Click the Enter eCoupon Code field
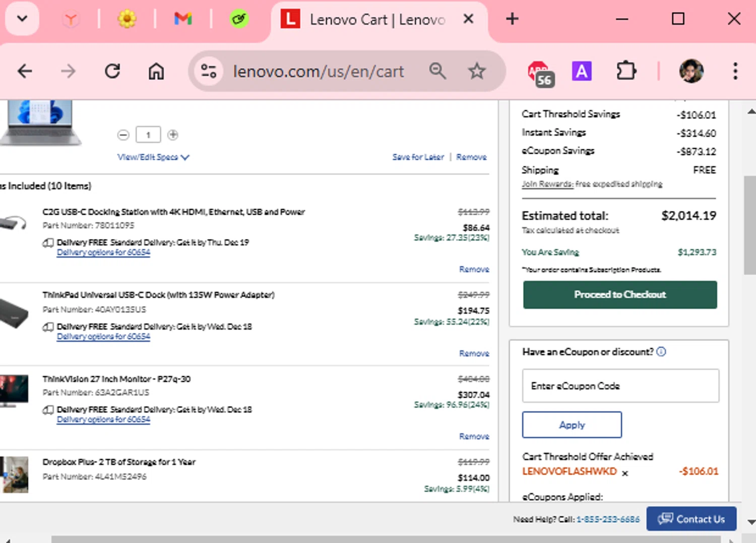This screenshot has width=756, height=543. point(620,386)
